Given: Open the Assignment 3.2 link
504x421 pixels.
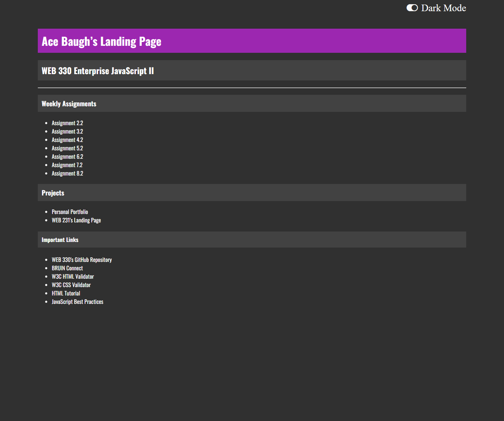Looking at the screenshot, I should tap(67, 131).
